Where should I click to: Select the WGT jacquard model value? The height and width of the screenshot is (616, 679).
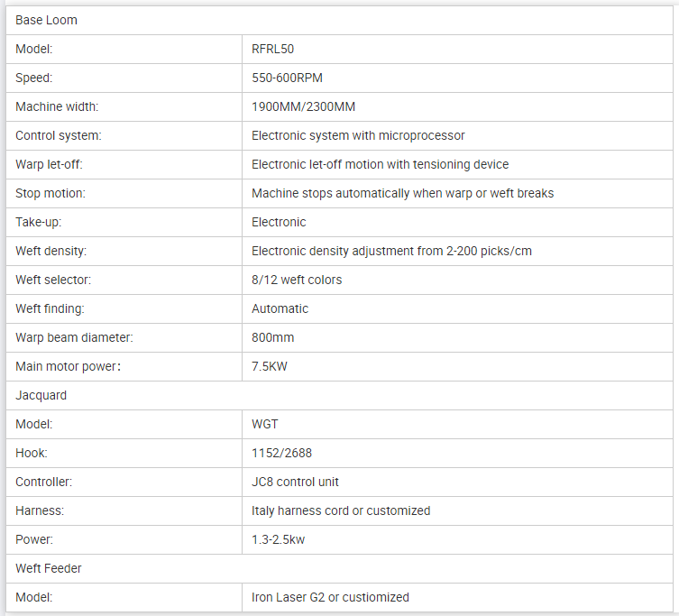tap(264, 424)
